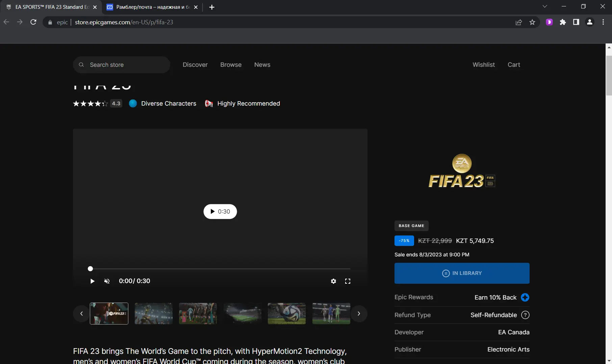The height and width of the screenshot is (364, 612).
Task: Click the IN LIBRARY button
Action: pyautogui.click(x=462, y=273)
